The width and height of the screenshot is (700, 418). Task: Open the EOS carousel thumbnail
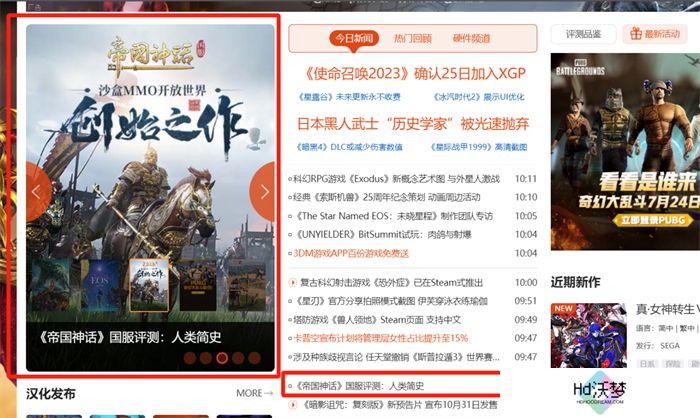100,285
